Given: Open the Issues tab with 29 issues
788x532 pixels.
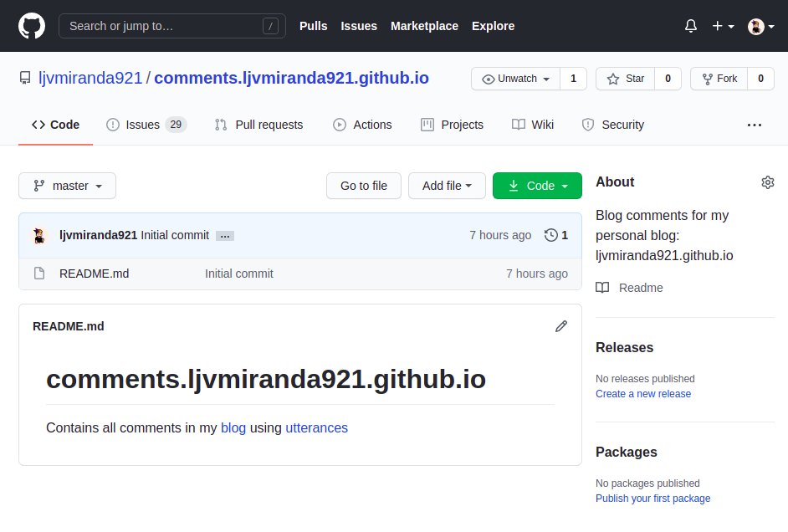Looking at the screenshot, I should click(x=146, y=125).
